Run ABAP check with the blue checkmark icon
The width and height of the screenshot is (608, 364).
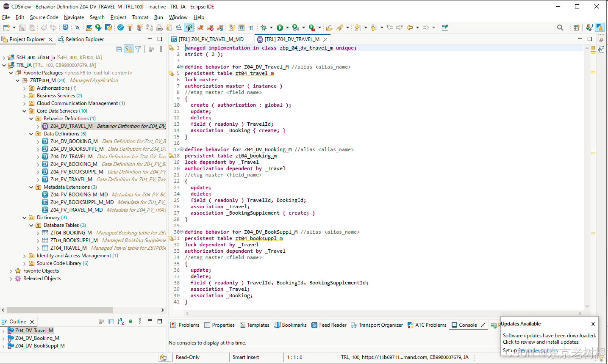click(x=120, y=28)
